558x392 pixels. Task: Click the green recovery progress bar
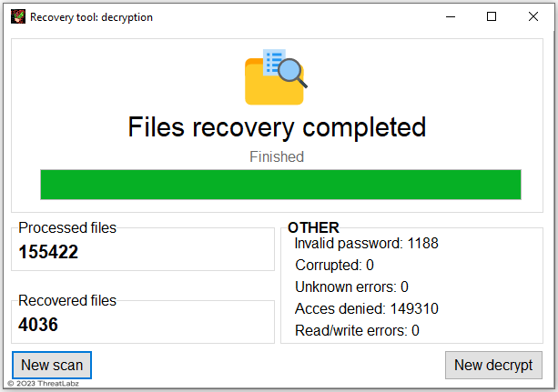tap(280, 184)
